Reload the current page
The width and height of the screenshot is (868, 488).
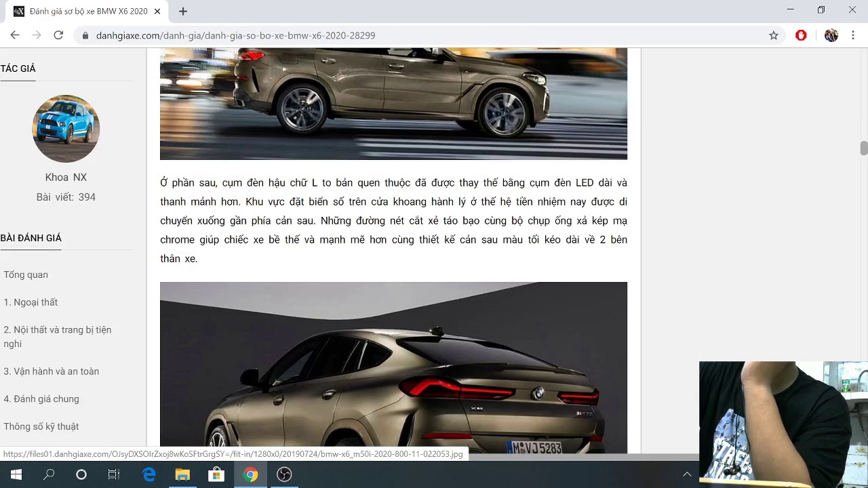tap(58, 35)
